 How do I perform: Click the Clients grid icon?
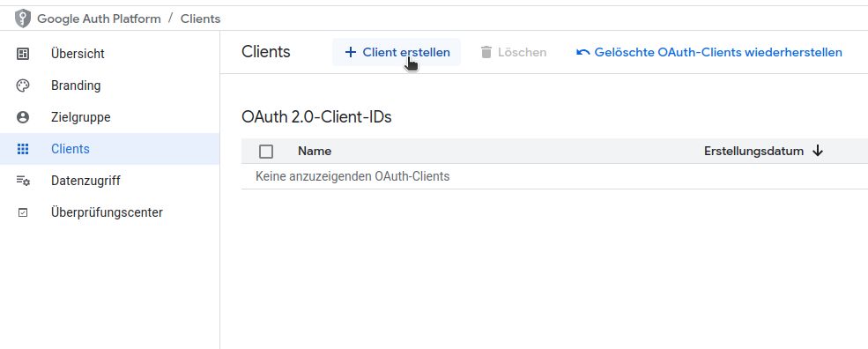tap(23, 149)
